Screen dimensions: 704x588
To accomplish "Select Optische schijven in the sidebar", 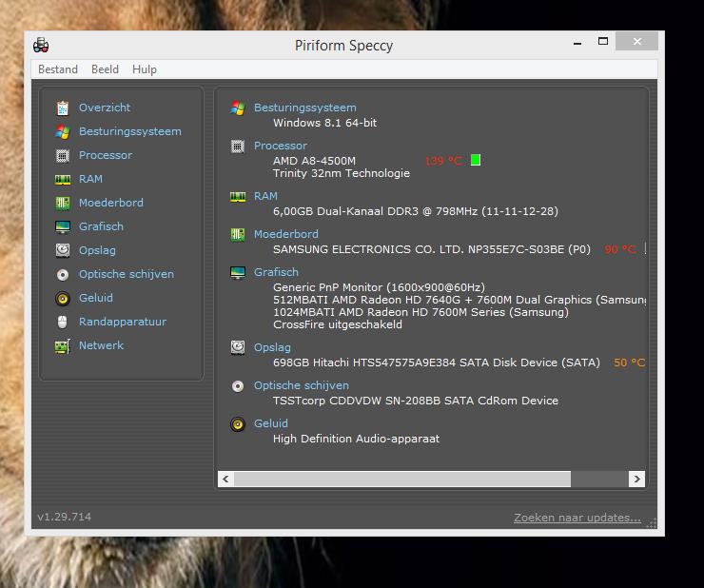I will coord(126,274).
